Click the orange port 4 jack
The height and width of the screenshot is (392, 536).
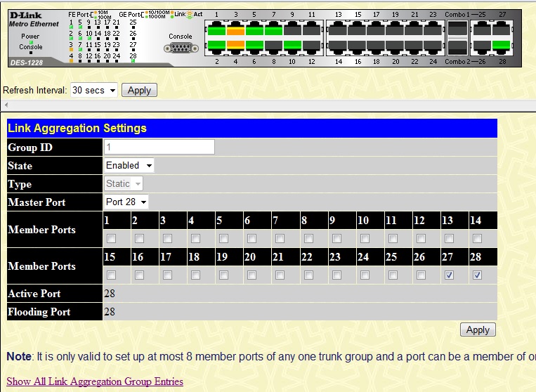click(x=235, y=46)
